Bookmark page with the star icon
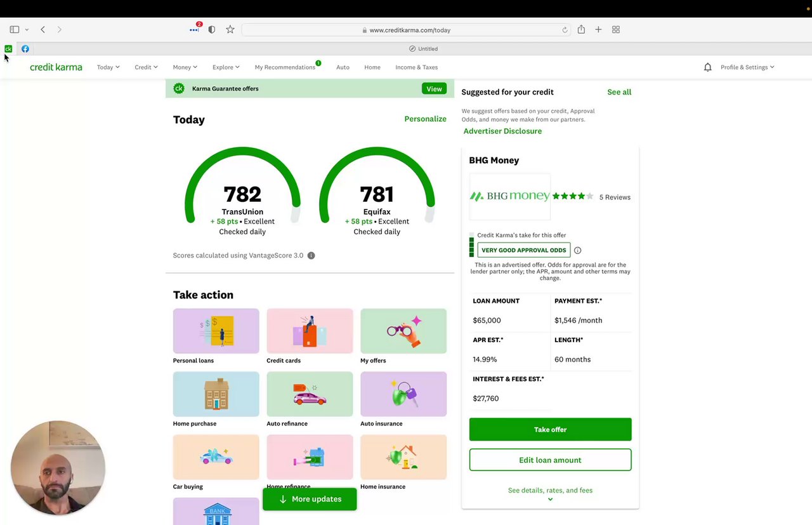This screenshot has height=525, width=812. pyautogui.click(x=230, y=30)
